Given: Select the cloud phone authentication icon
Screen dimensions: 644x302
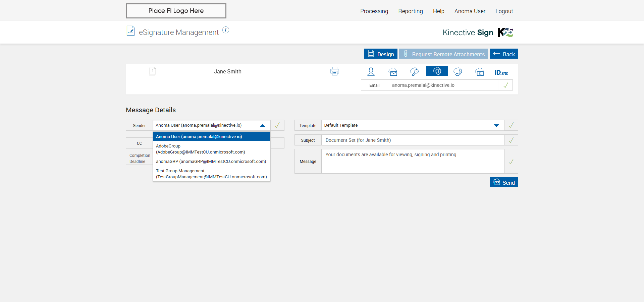Looking at the screenshot, I should click(x=458, y=72).
